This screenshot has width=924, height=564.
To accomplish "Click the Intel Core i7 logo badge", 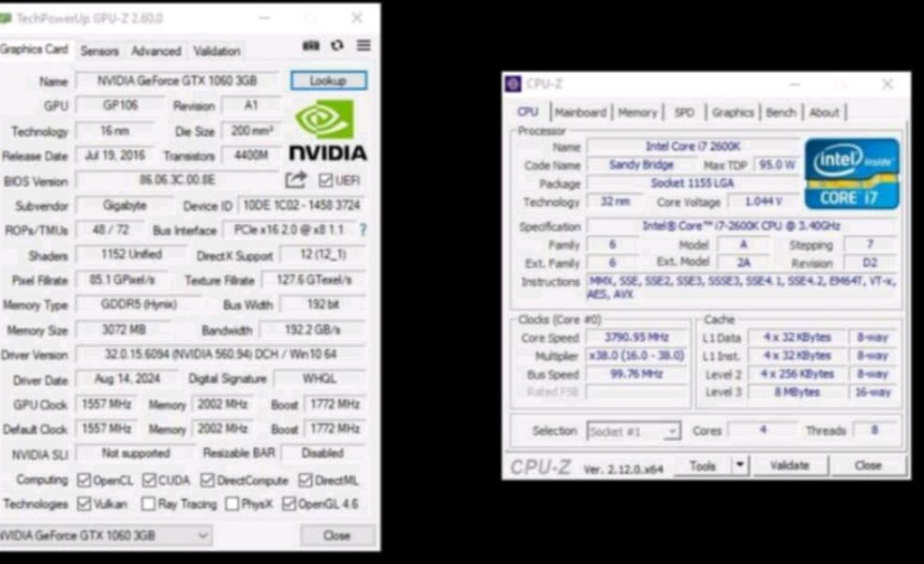I will tap(852, 173).
